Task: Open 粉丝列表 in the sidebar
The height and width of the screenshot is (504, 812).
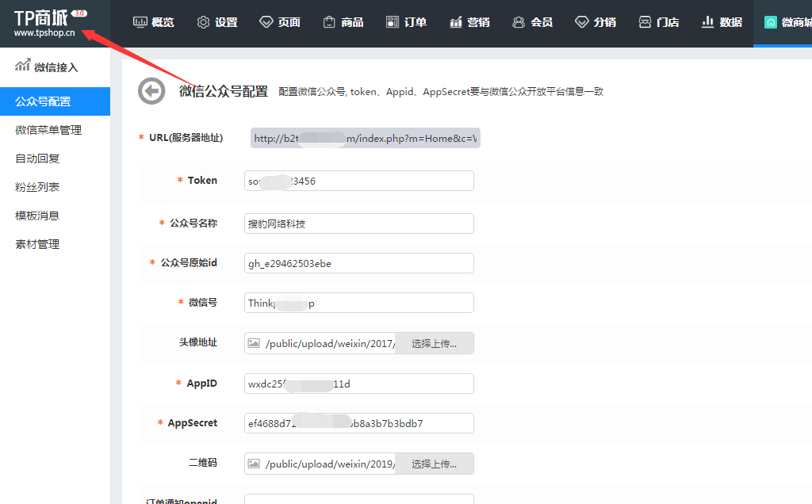Action: point(37,187)
